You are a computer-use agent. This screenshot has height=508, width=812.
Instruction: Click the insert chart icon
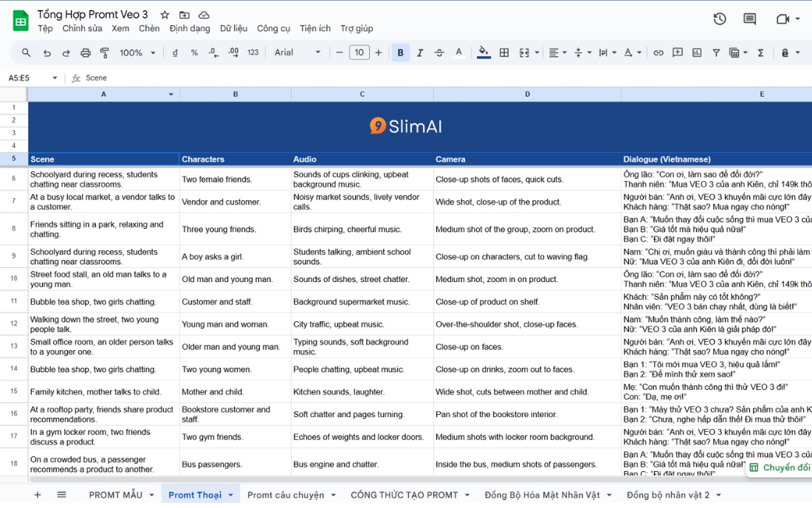[697, 52]
